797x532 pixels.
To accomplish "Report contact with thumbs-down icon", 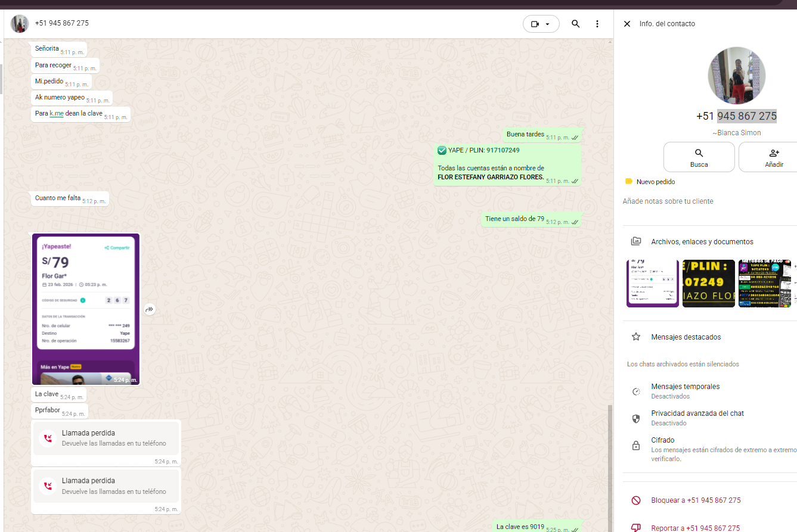I will coord(636,527).
